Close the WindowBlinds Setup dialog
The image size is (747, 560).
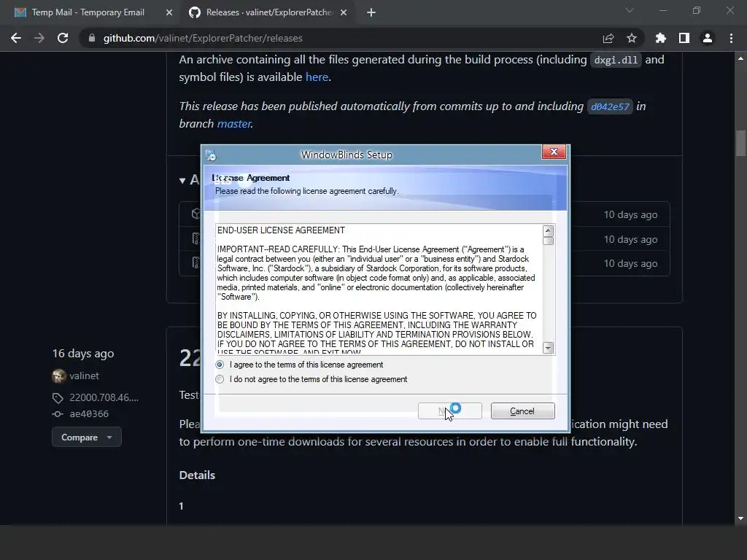554,152
